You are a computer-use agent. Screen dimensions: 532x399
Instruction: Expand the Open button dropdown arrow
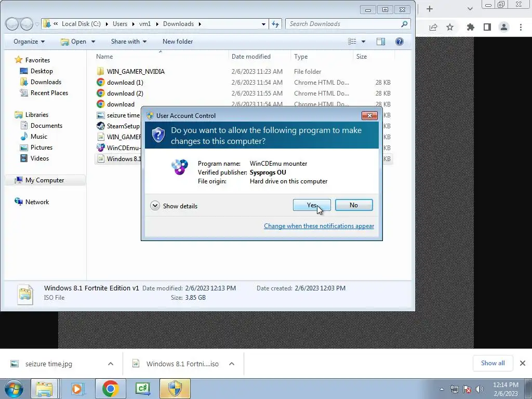pyautogui.click(x=93, y=42)
